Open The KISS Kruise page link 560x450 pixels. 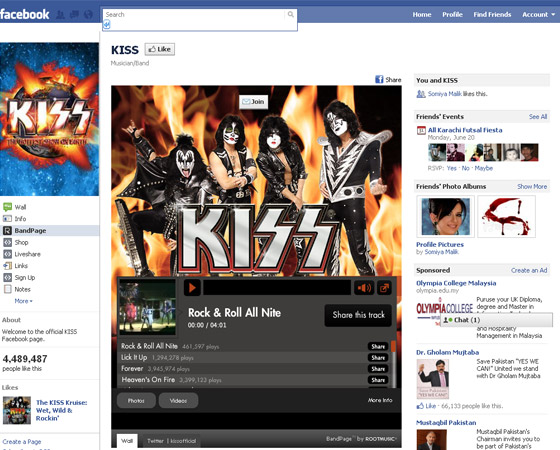coord(61,410)
